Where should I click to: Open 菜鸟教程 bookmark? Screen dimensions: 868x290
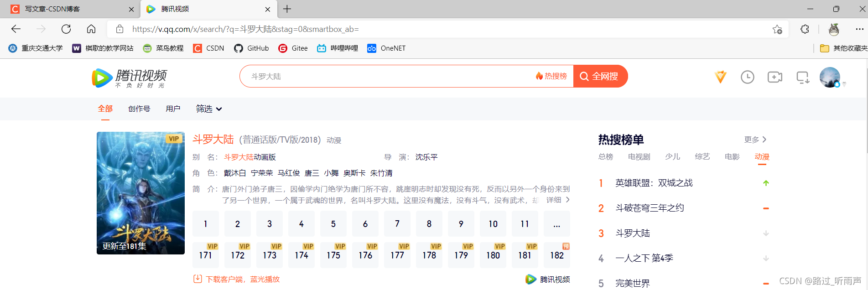(163, 48)
